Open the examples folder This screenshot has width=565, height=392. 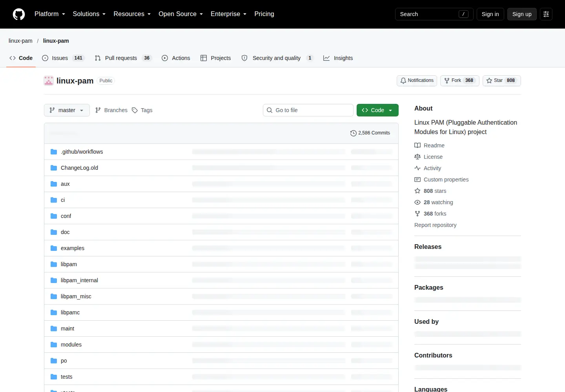click(x=73, y=248)
